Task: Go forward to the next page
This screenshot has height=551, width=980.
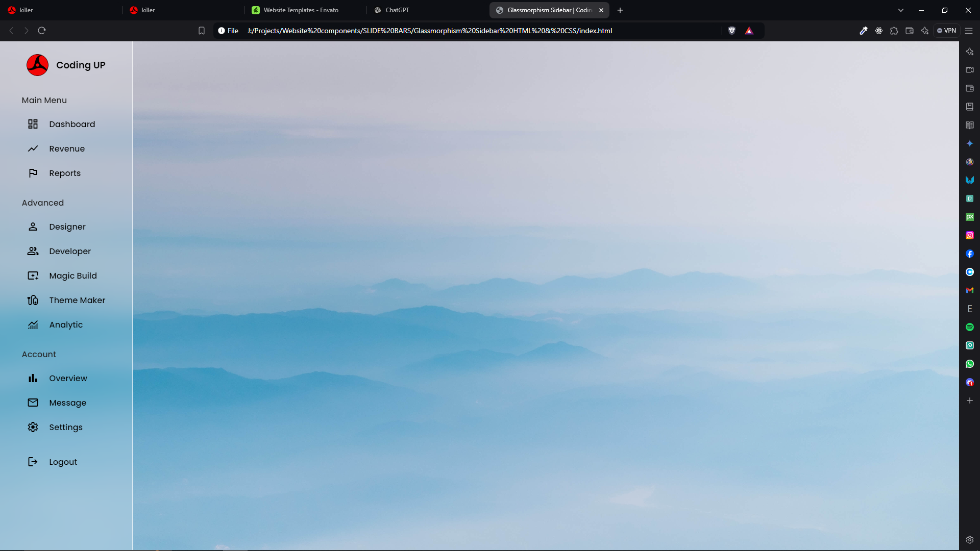Action: coord(27,31)
